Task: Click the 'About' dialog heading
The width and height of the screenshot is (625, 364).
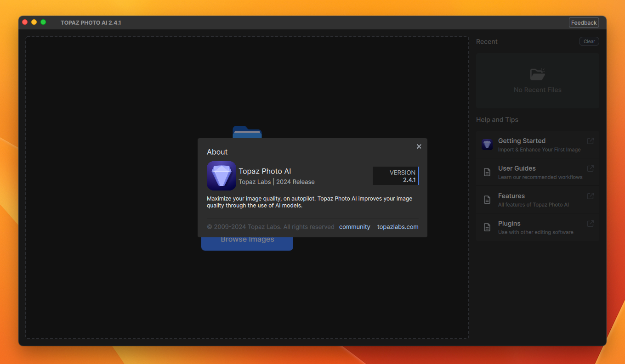Action: (x=217, y=152)
